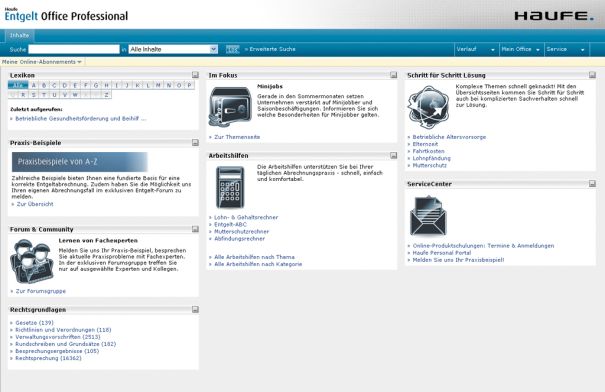Open the Mein Office dropdown menu

(x=521, y=49)
